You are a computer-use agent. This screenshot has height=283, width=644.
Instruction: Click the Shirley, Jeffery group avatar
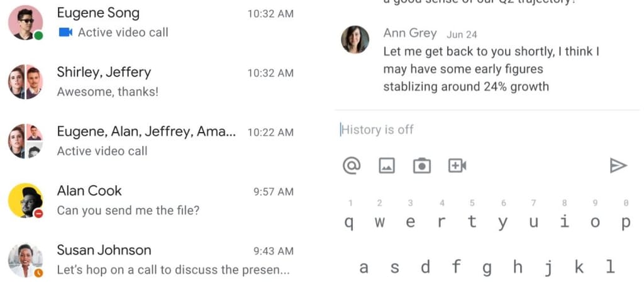(x=25, y=82)
